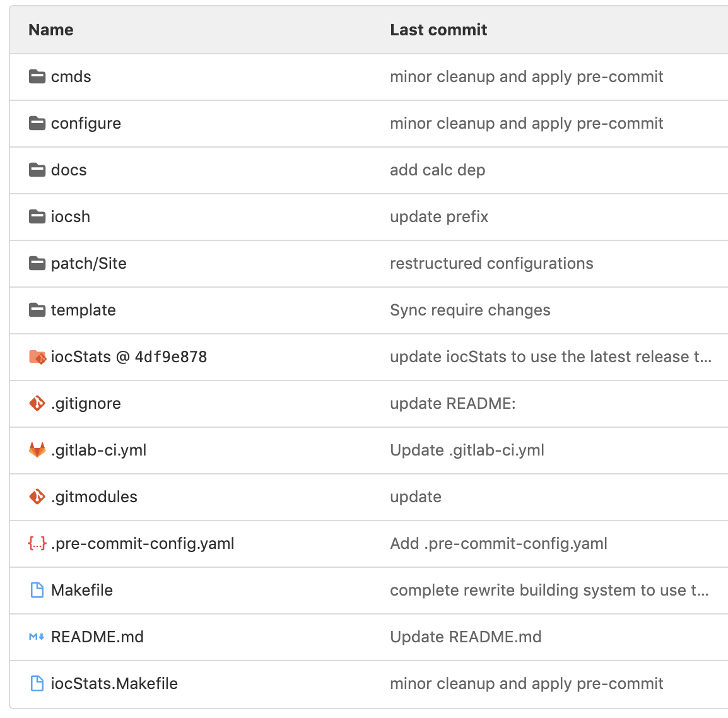Image resolution: width=728 pixels, height=718 pixels.
Task: Click the GitLab fox icon for .gitlab-ci.yml
Action: (37, 450)
